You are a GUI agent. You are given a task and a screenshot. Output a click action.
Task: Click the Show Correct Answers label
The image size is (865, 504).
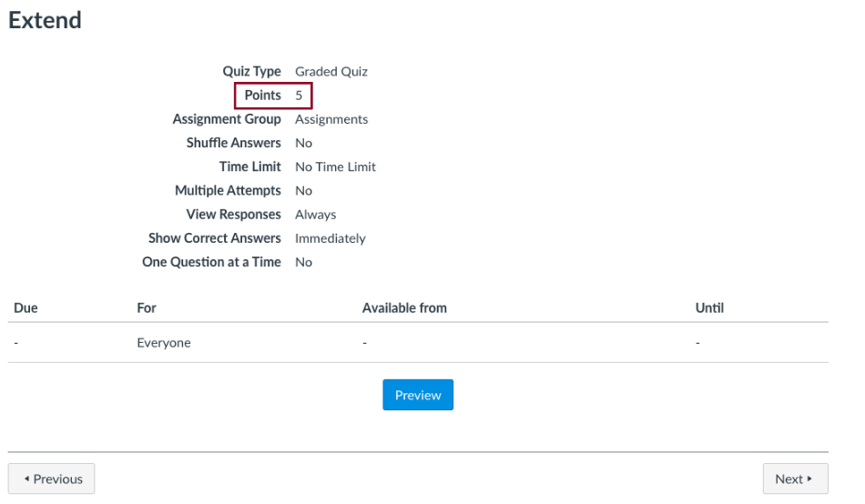[x=215, y=237]
